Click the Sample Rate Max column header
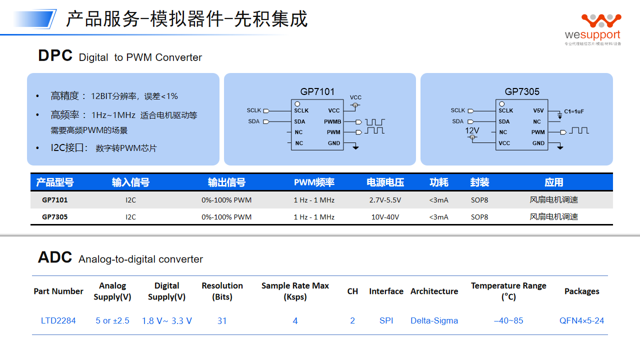 coord(295,291)
